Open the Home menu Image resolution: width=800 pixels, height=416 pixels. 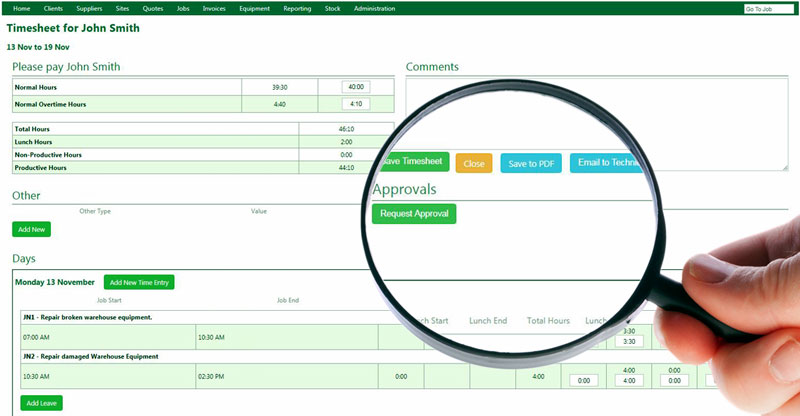[x=21, y=8]
